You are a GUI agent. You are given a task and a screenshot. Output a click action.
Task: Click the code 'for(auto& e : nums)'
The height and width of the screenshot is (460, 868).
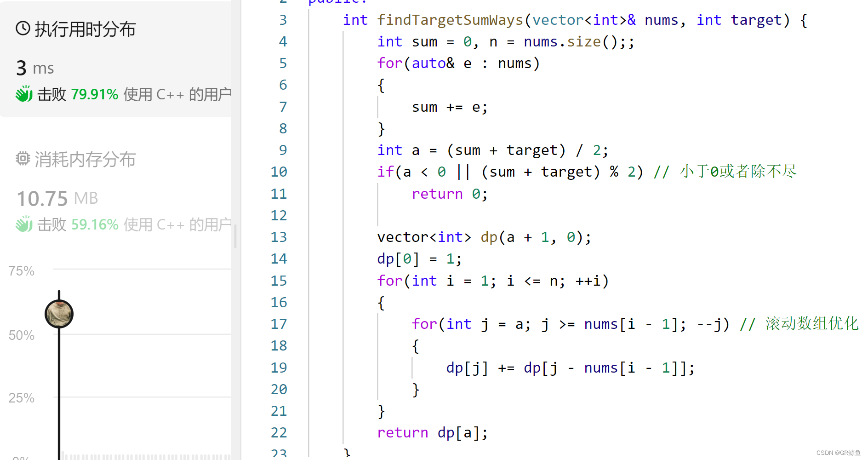pos(458,63)
